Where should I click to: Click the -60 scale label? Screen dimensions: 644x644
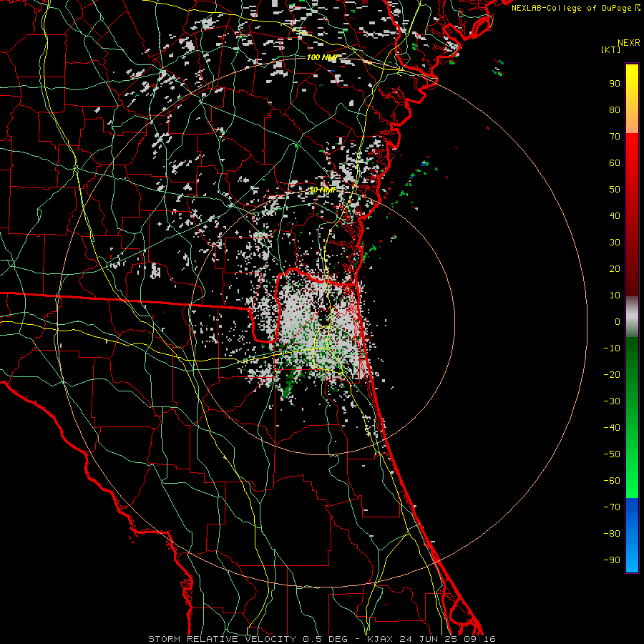pos(612,481)
